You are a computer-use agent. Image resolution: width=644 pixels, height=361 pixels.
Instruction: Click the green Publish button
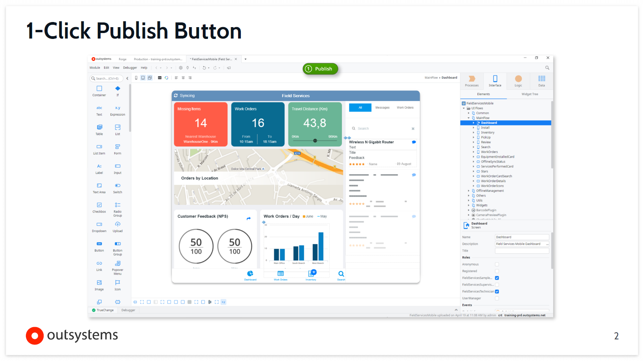tap(320, 69)
